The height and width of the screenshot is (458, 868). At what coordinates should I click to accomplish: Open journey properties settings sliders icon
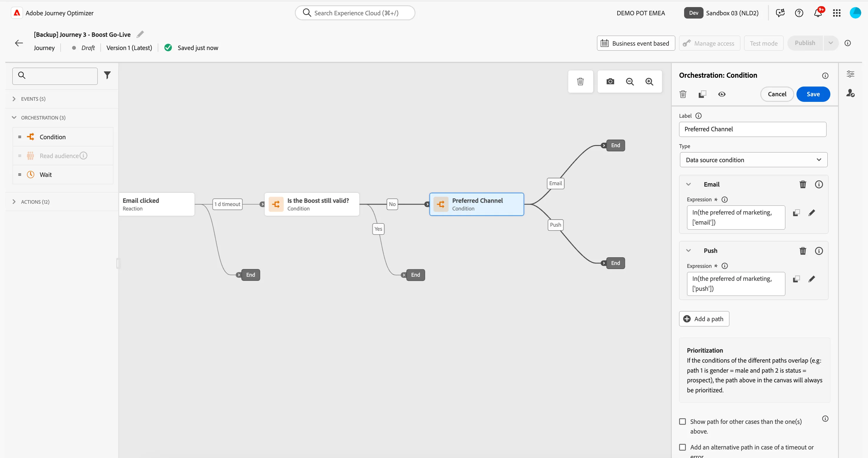[x=850, y=74]
